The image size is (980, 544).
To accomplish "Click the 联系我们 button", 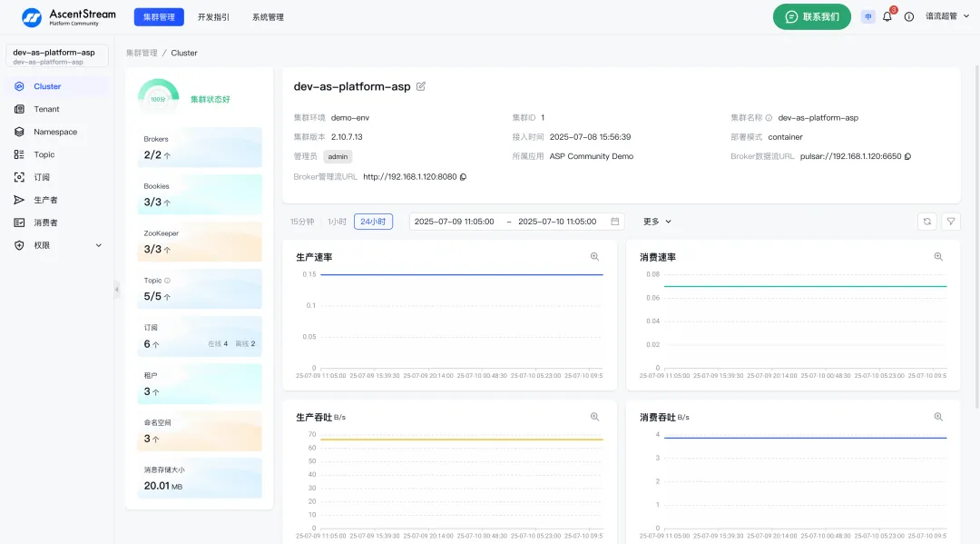I will pos(811,16).
